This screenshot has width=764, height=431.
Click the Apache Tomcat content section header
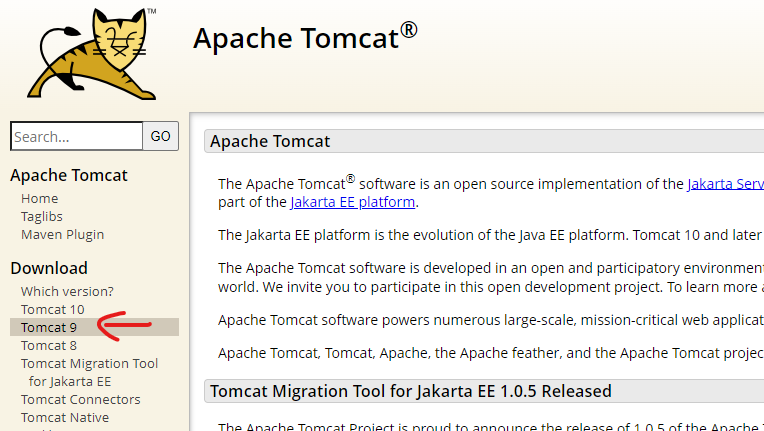[x=484, y=141]
